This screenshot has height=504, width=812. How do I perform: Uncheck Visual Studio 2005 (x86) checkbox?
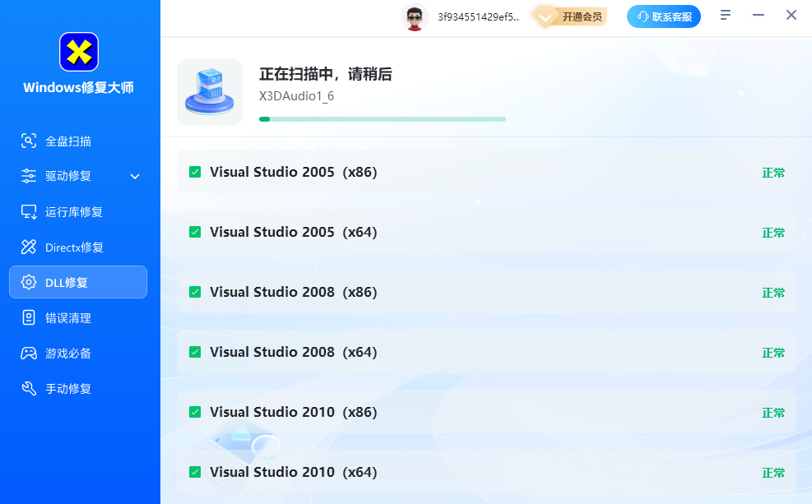(195, 172)
